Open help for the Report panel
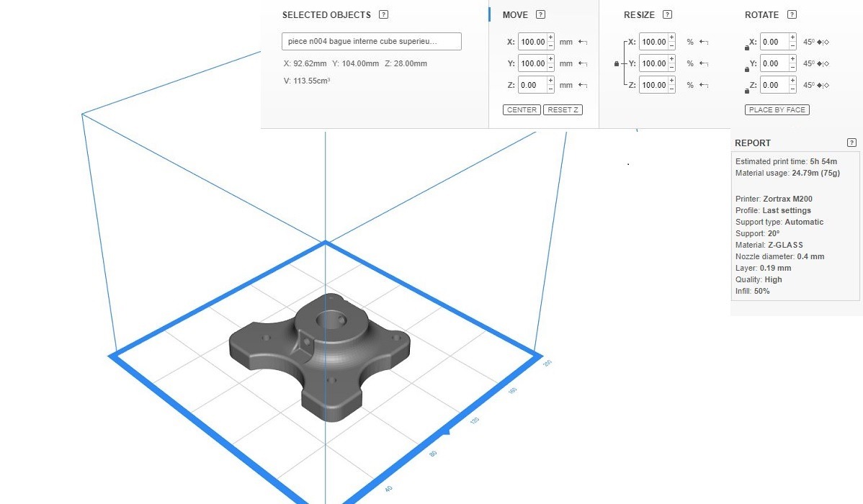This screenshot has height=504, width=863. click(851, 143)
